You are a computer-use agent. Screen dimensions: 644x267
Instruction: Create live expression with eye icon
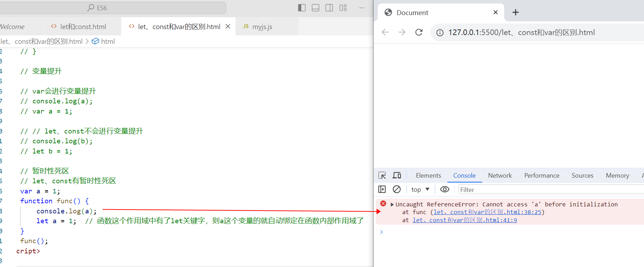click(x=444, y=189)
